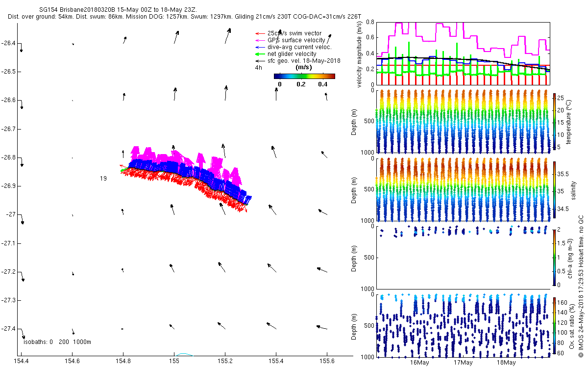
Task: Select the 'GPS surface velocity' legend label
Action: point(296,40)
